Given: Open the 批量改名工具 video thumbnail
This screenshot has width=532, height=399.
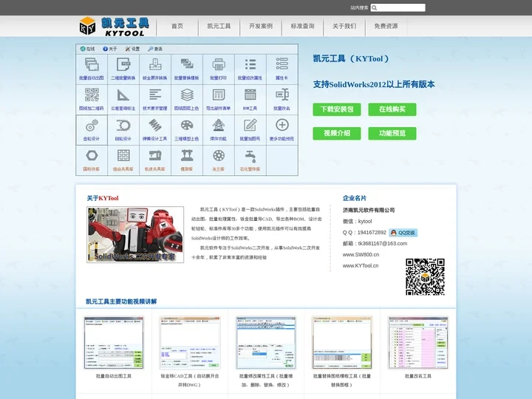Looking at the screenshot, I should (x=418, y=343).
